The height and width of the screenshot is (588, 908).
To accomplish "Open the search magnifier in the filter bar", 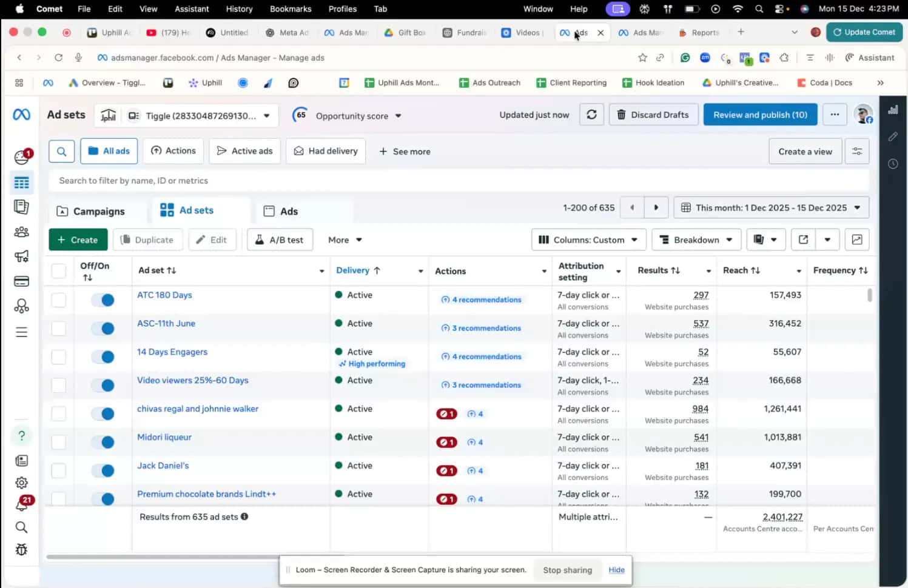I will 62,152.
